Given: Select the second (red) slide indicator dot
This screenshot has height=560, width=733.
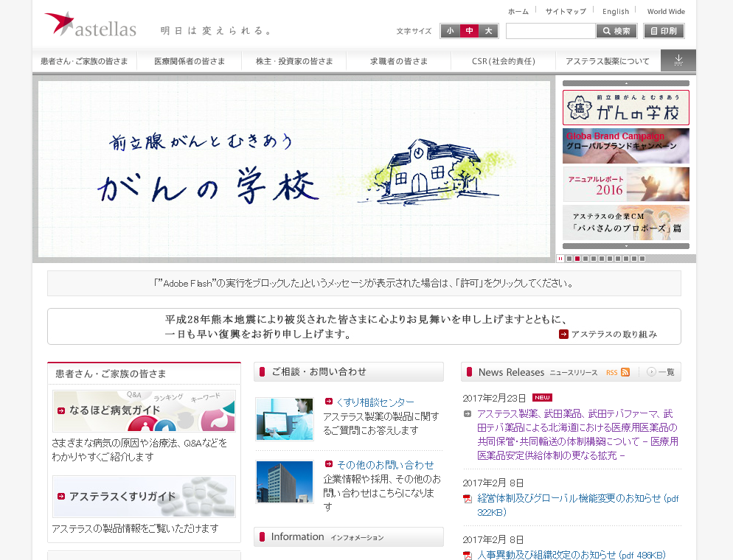Looking at the screenshot, I should coord(577,259).
